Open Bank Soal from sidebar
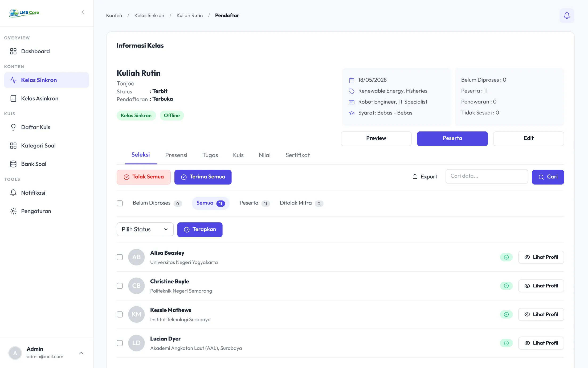 [47, 164]
